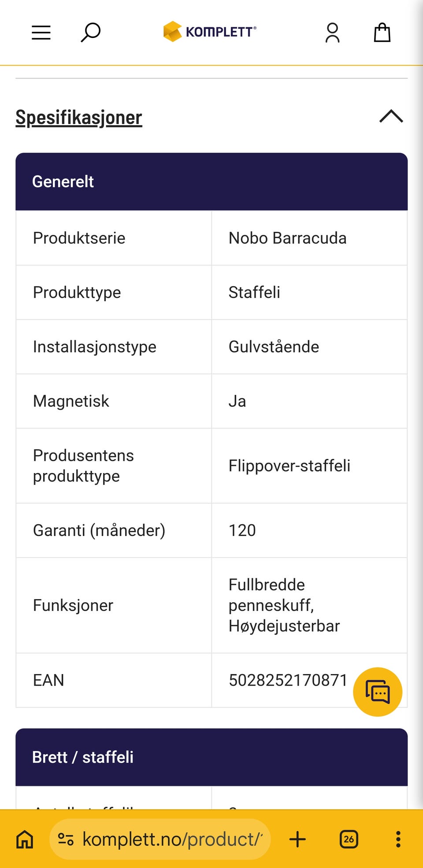Select the Generelt section header
This screenshot has width=423, height=868.
point(211,182)
